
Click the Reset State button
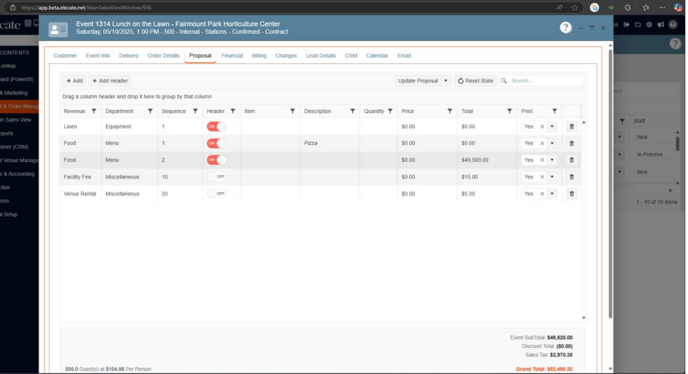[475, 81]
